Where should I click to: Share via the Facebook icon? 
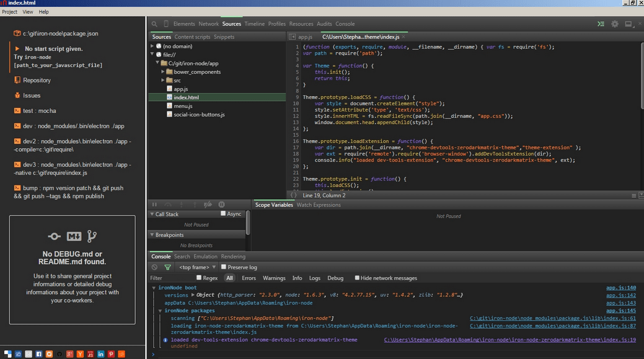[39, 354]
